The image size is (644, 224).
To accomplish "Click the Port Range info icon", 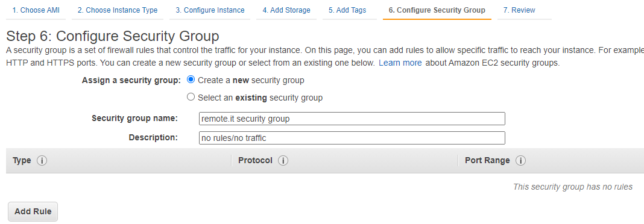I will 520,160.
